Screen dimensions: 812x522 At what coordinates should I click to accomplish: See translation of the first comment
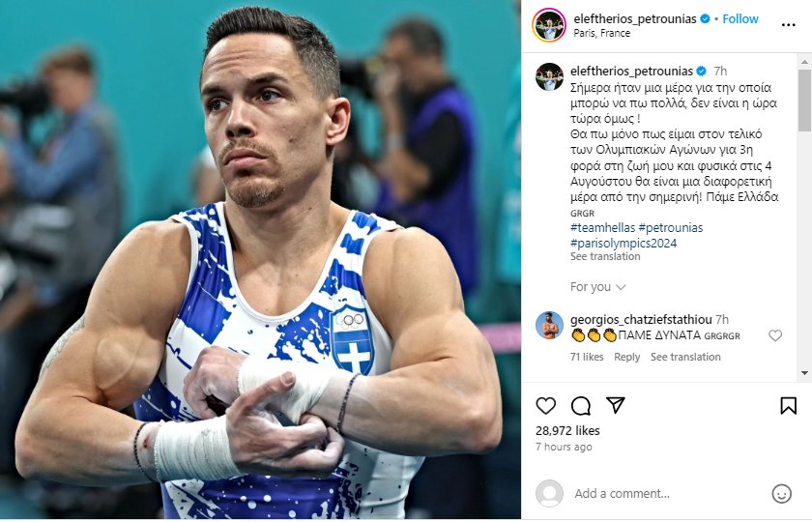[685, 357]
